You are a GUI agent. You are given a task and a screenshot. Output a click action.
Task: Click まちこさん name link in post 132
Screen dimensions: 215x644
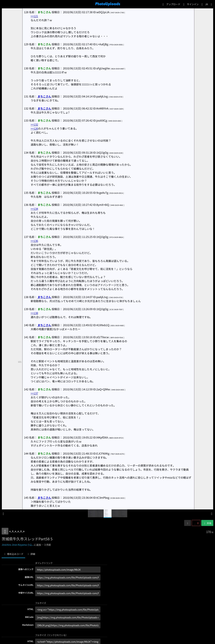pos(44,109)
